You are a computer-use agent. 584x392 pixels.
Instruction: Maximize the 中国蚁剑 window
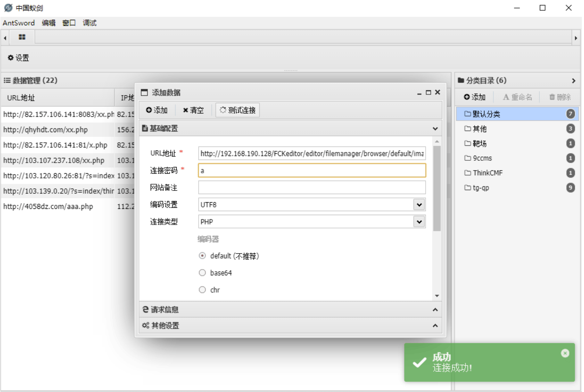coord(542,8)
